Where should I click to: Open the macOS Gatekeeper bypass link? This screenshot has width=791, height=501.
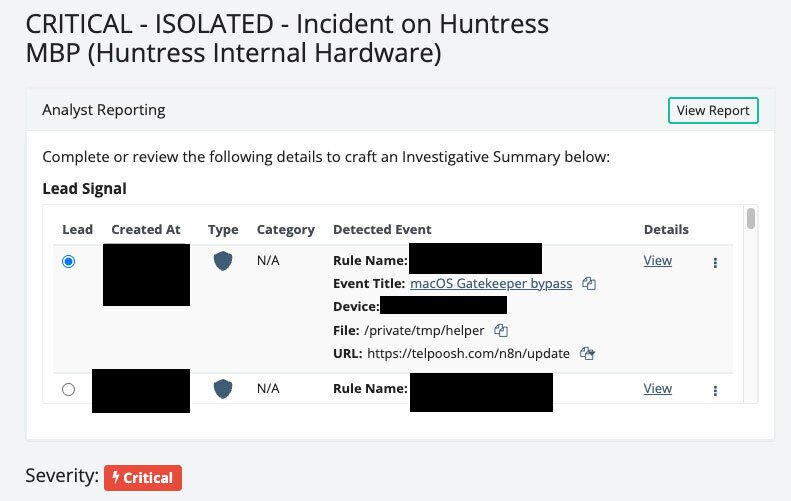click(491, 283)
